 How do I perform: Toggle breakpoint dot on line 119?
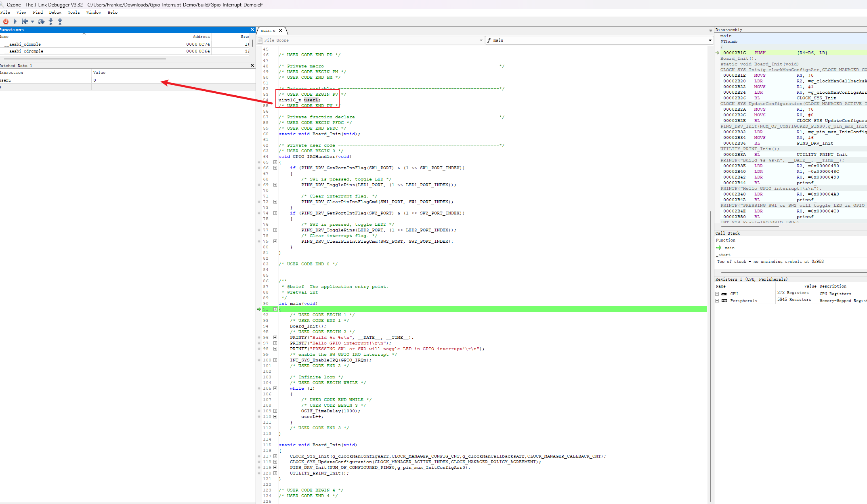[x=259, y=468]
